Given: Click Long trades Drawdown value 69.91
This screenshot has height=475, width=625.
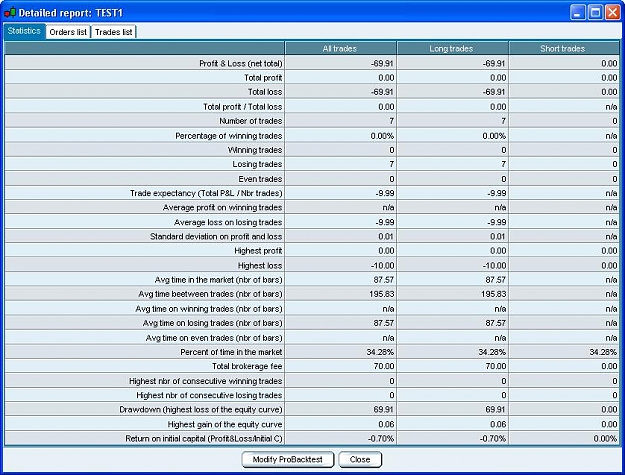Looking at the screenshot, I should point(495,410).
